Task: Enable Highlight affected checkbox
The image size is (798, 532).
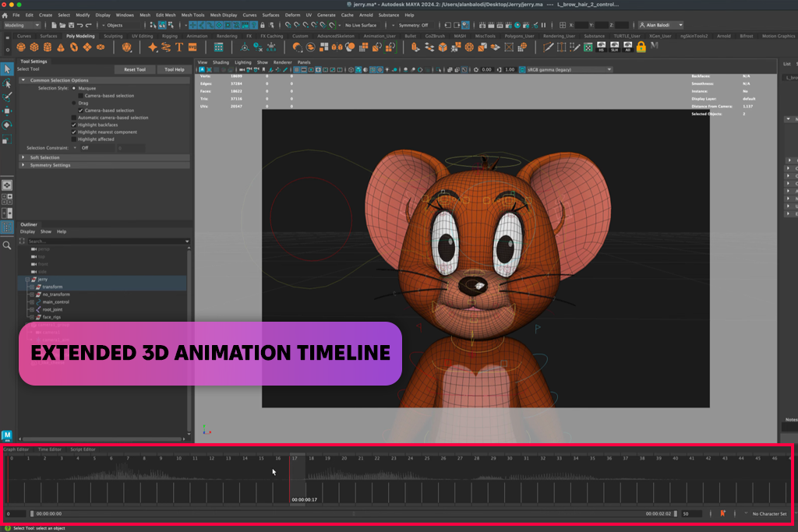Action: point(74,139)
